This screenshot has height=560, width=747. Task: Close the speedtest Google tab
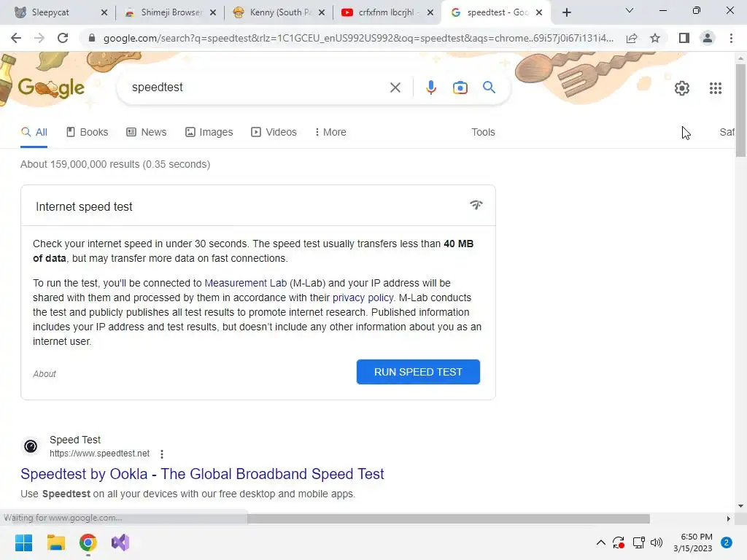coord(539,12)
